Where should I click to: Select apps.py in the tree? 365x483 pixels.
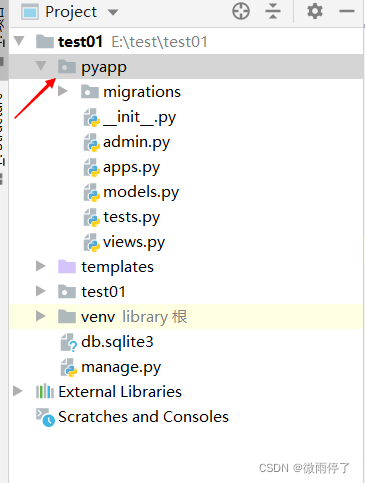point(131,168)
